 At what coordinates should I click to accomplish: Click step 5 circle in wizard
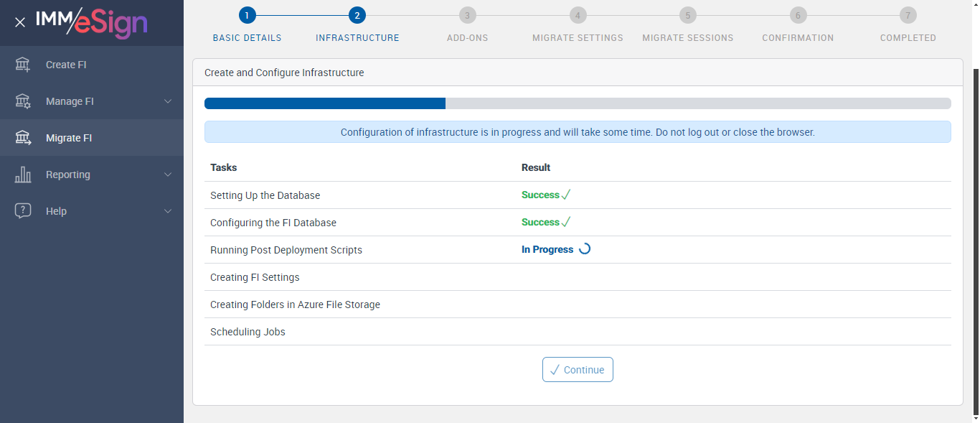tap(687, 15)
